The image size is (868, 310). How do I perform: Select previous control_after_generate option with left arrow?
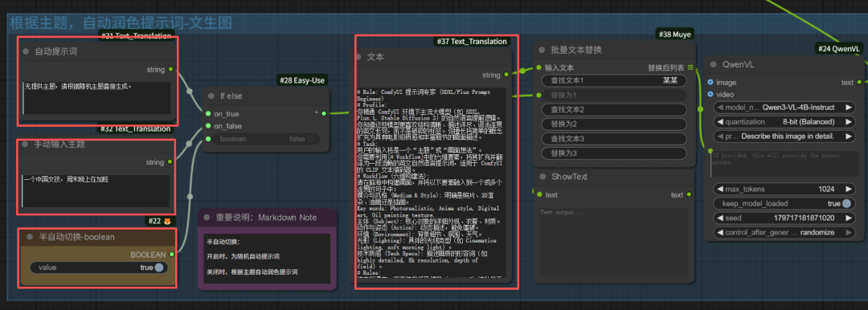[x=719, y=233]
